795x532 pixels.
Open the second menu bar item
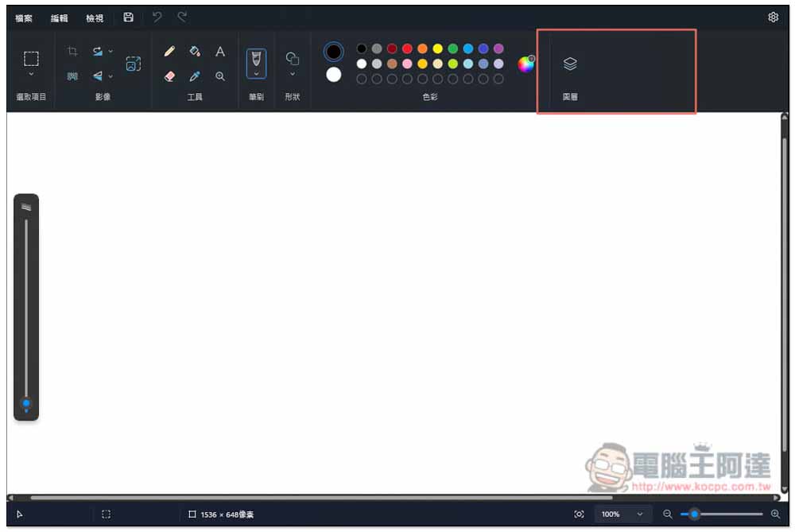pos(60,17)
